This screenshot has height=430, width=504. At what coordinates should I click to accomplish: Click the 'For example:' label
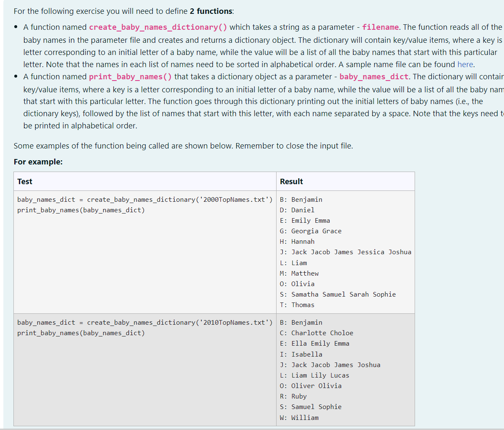38,162
